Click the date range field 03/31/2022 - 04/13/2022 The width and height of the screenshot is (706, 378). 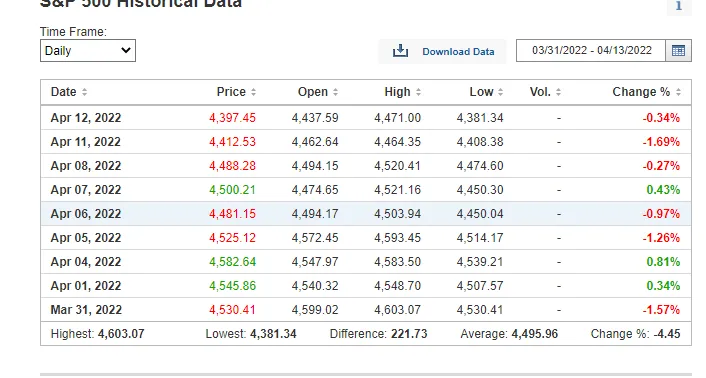click(x=591, y=50)
